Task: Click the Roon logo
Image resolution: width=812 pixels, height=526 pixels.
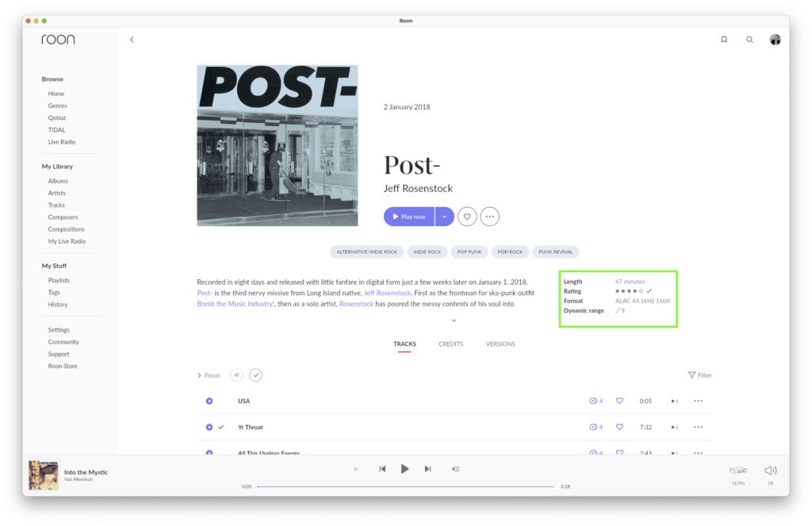Action: coord(58,40)
